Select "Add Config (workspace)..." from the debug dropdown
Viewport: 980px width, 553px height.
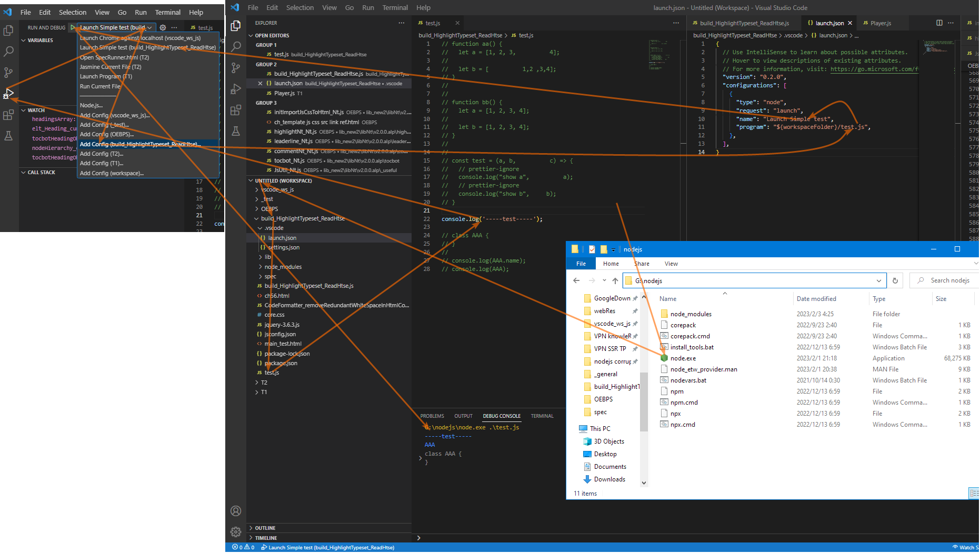pos(112,173)
